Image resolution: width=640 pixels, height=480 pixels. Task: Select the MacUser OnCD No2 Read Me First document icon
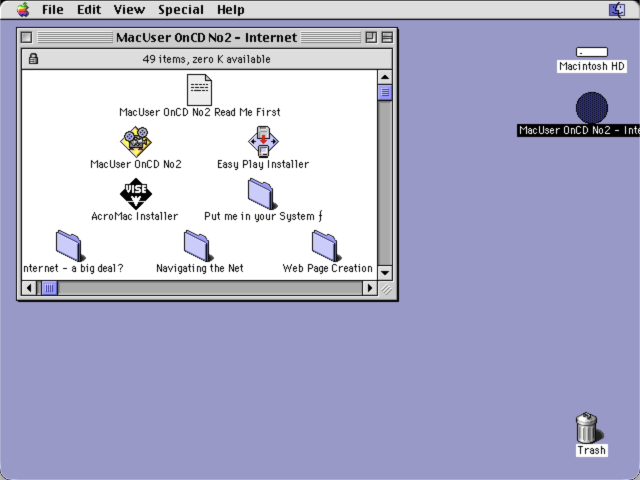coord(199,90)
